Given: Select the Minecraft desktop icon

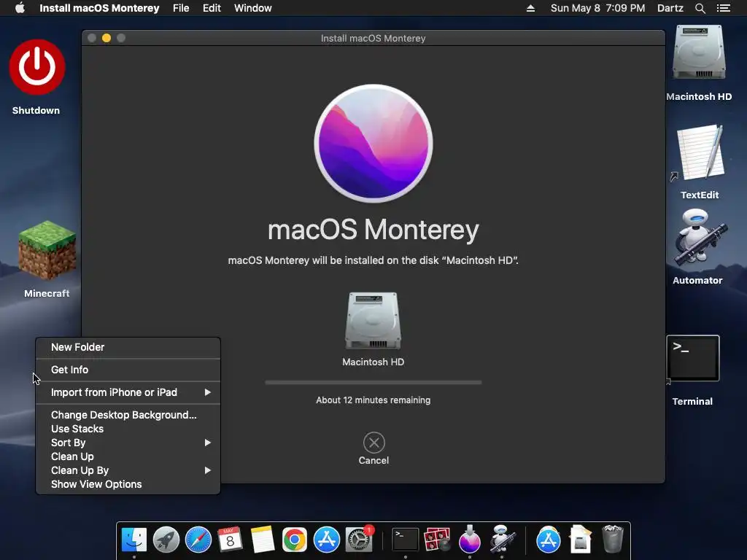Looking at the screenshot, I should click(47, 250).
